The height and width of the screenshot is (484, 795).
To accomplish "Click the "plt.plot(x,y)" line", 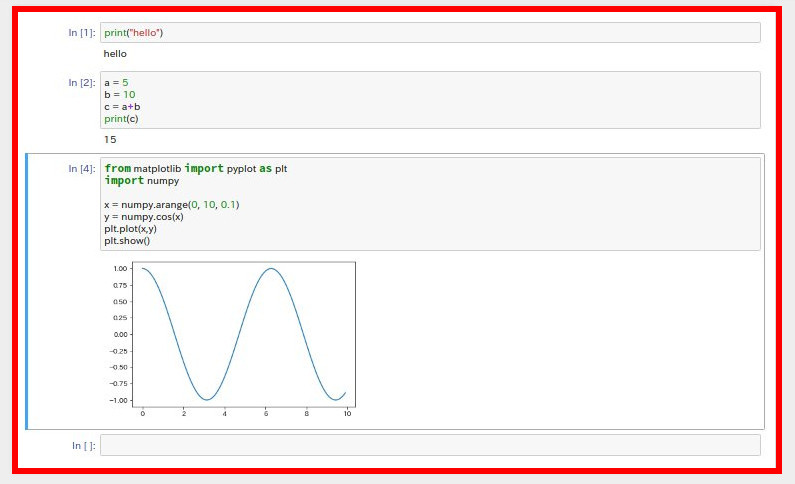I will pos(130,229).
